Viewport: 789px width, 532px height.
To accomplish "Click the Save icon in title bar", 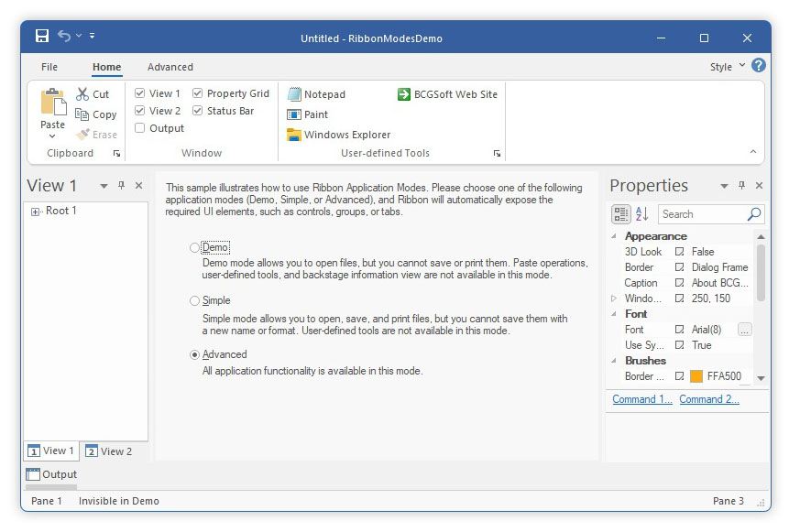I will [42, 37].
